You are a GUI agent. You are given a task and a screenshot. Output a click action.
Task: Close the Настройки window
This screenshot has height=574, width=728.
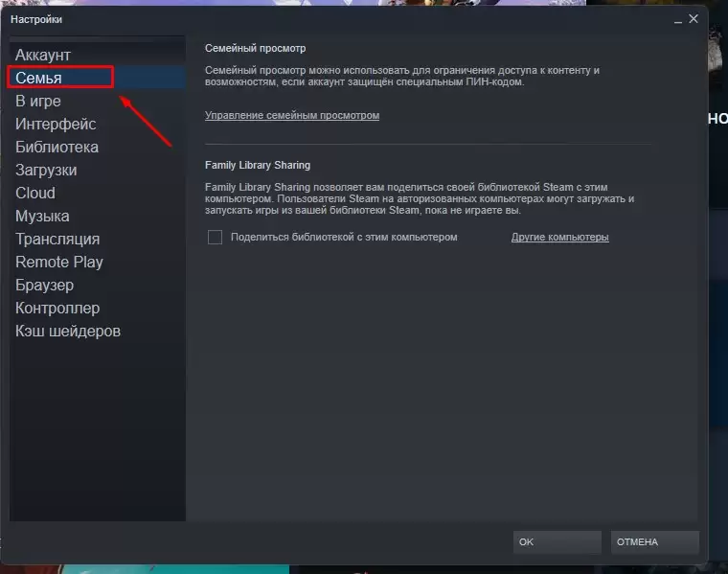(x=694, y=18)
